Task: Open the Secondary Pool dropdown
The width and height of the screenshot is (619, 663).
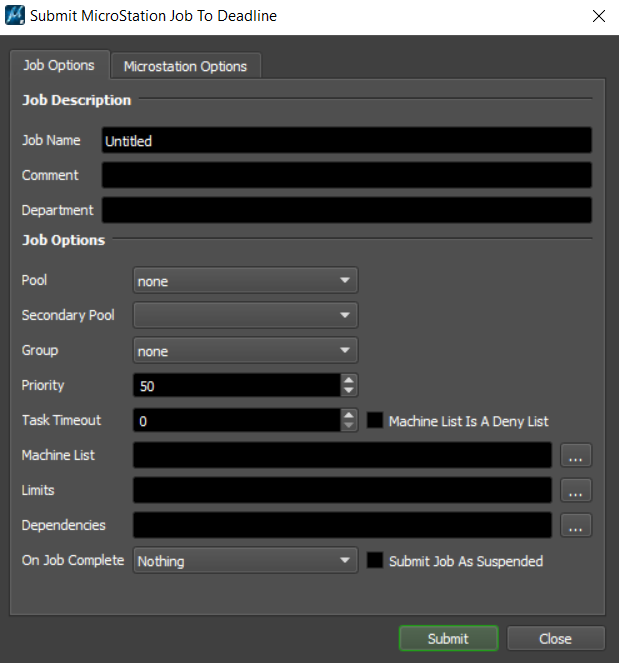Action: (246, 315)
